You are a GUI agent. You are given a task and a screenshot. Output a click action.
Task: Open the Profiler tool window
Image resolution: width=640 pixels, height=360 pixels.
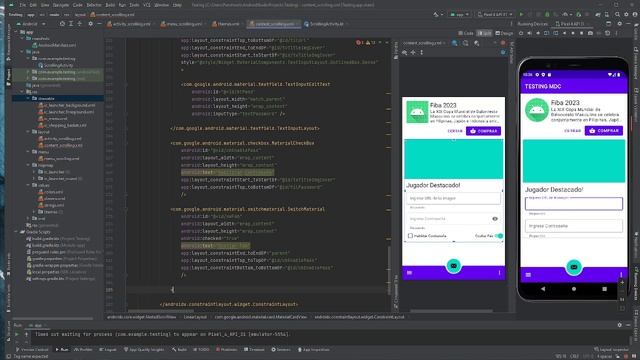pos(84,349)
